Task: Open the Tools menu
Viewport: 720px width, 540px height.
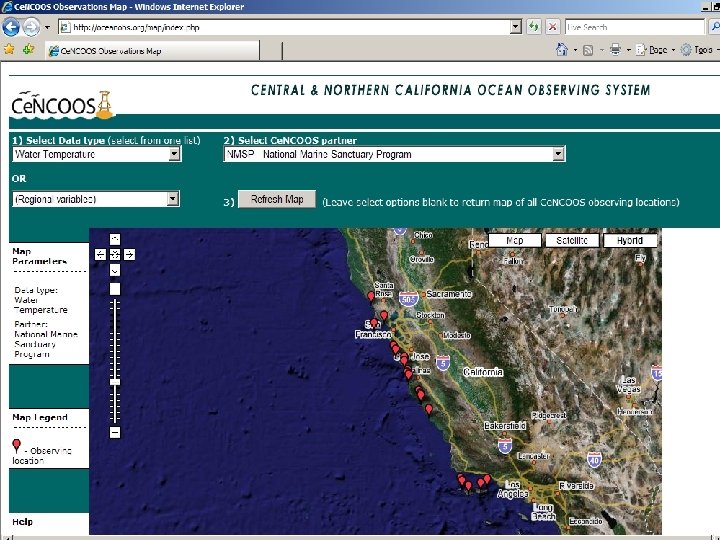Action: click(699, 50)
